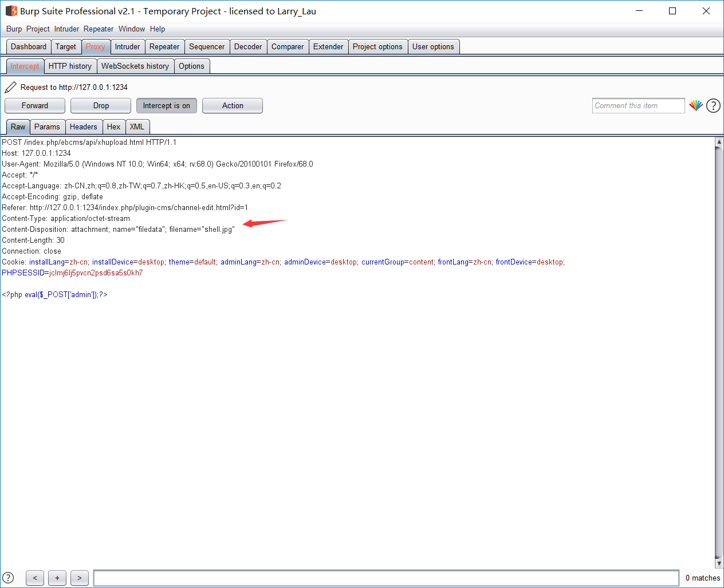Switch to the Repeater tool tab
Image resolution: width=724 pixels, height=588 pixels.
[164, 46]
